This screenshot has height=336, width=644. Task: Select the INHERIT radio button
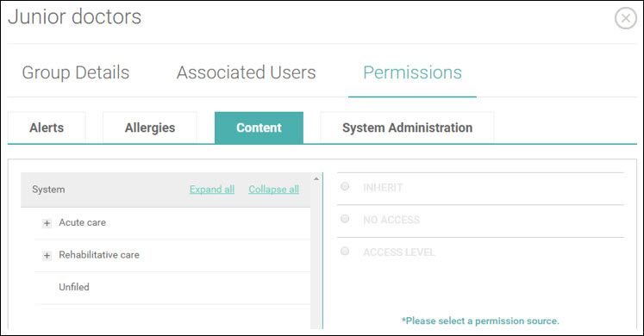coord(345,187)
